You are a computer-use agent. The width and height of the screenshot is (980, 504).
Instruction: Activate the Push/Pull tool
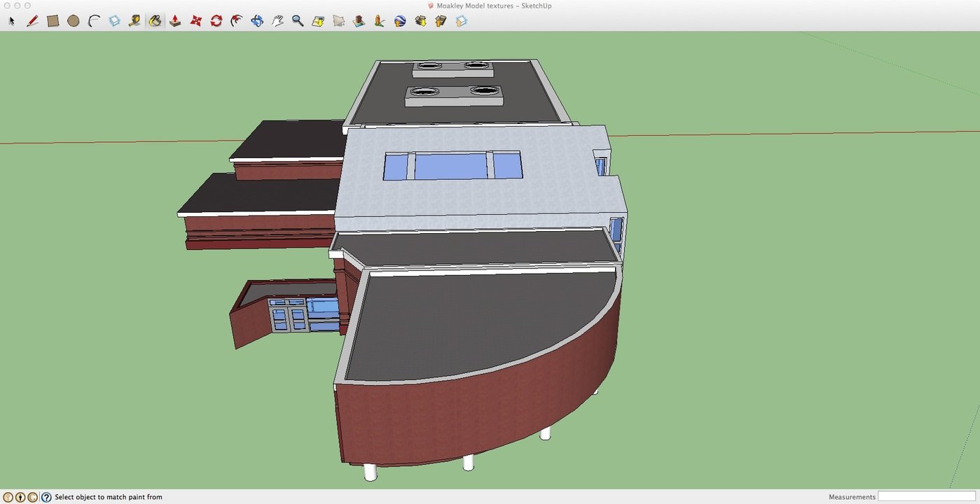coord(175,21)
